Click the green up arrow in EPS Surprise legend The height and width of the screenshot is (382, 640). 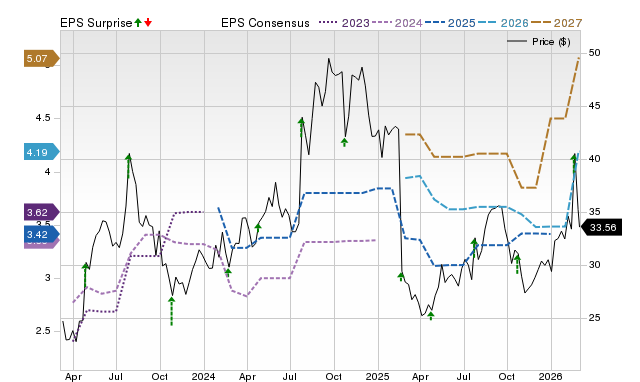pyautogui.click(x=138, y=22)
